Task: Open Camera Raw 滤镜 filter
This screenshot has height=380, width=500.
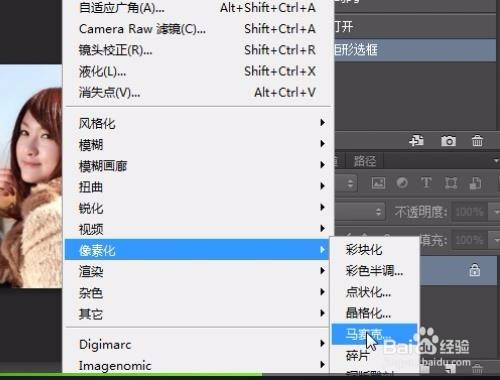Action: coord(198,29)
